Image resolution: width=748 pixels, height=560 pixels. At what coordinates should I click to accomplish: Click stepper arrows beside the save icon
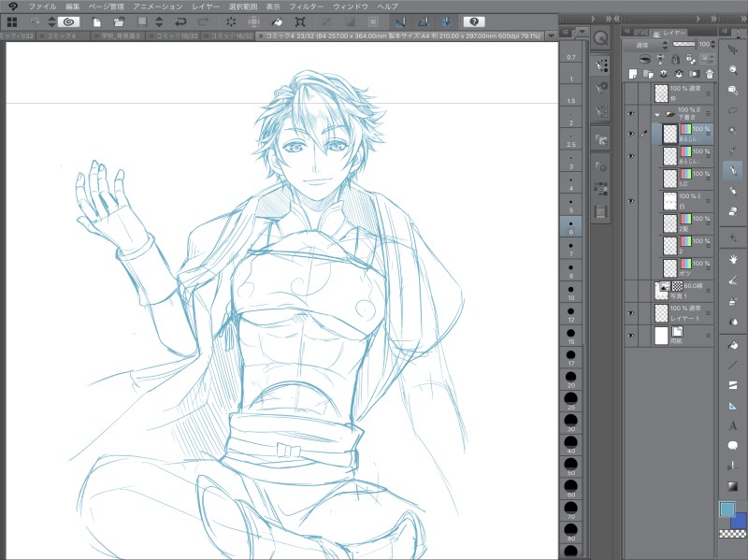pos(159,22)
